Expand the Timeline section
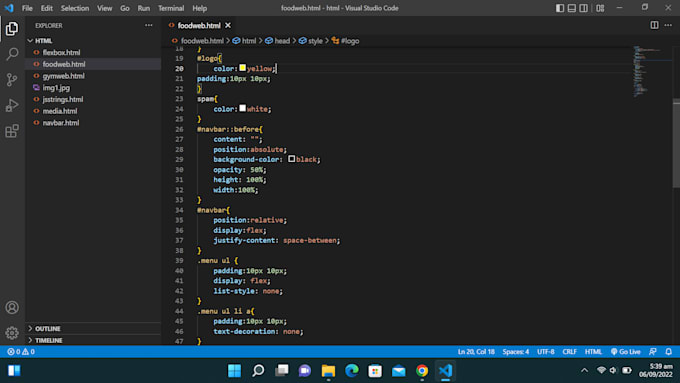Image resolution: width=680 pixels, height=383 pixels. pos(93,340)
